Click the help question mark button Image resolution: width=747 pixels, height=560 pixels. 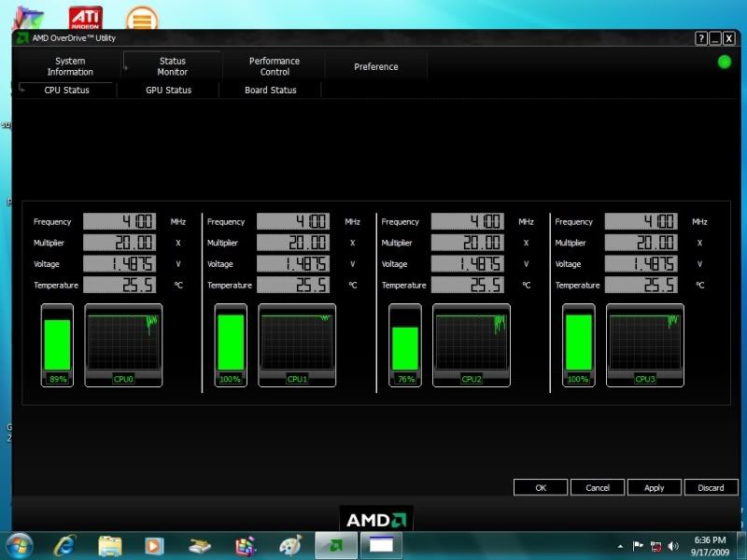(x=701, y=38)
